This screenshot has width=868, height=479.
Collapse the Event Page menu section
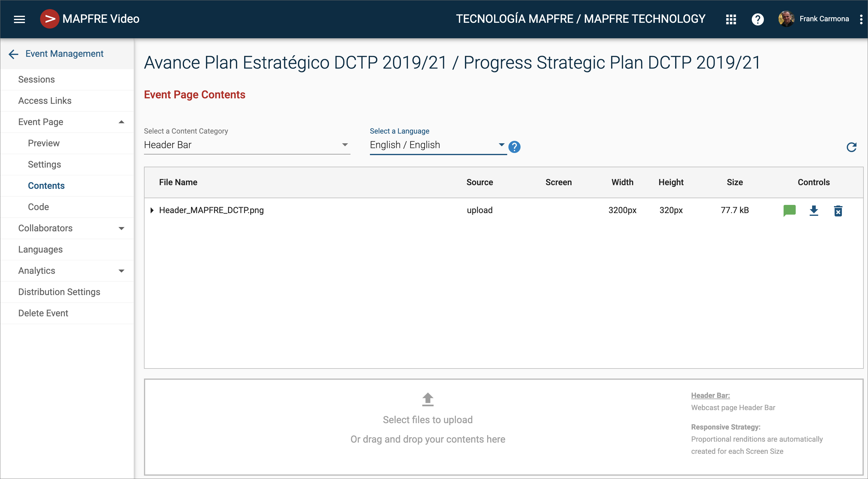pyautogui.click(x=121, y=122)
